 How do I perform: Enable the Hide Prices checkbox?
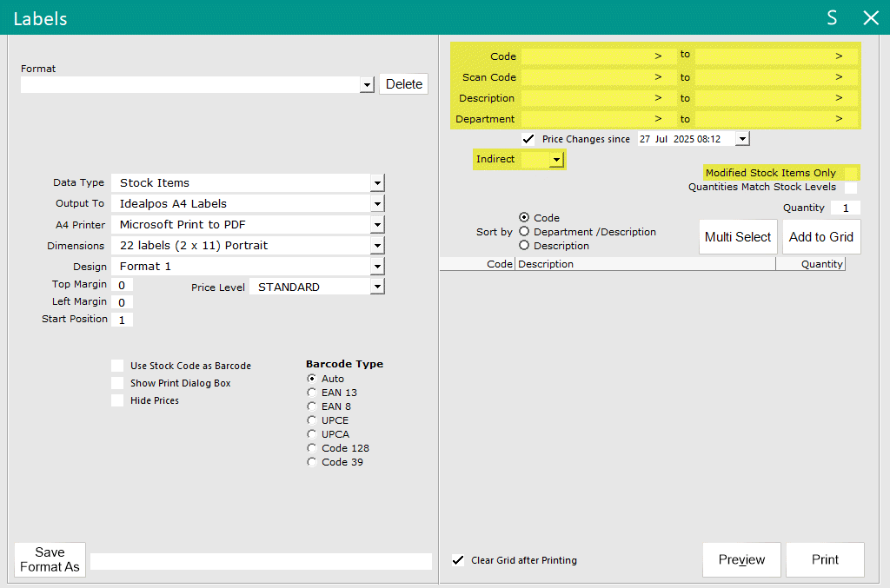pos(117,400)
